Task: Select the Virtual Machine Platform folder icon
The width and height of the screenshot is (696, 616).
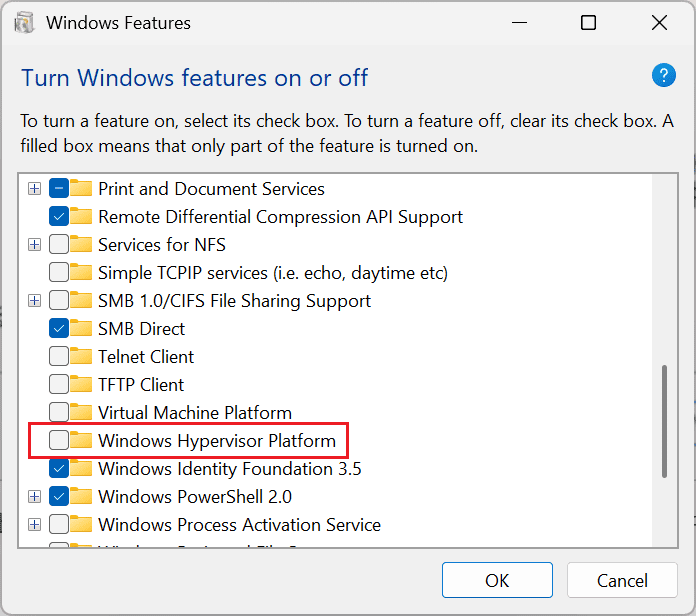Action: click(81, 412)
